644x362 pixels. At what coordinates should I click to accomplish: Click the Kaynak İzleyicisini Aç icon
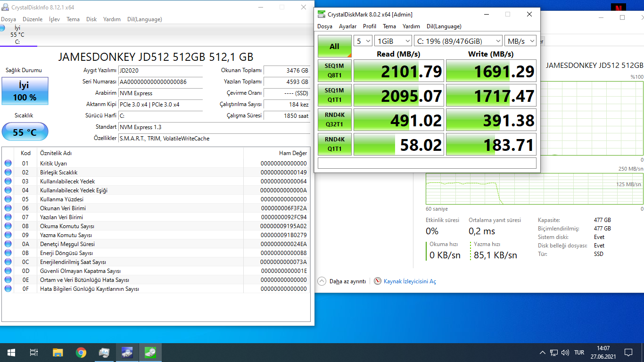click(377, 281)
